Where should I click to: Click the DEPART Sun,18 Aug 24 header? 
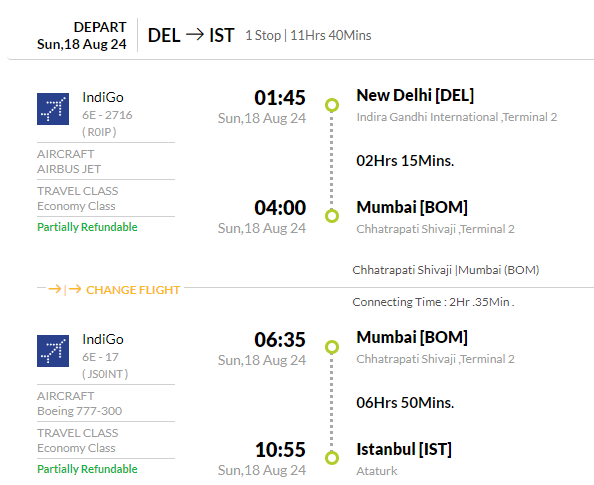pyautogui.click(x=81, y=36)
